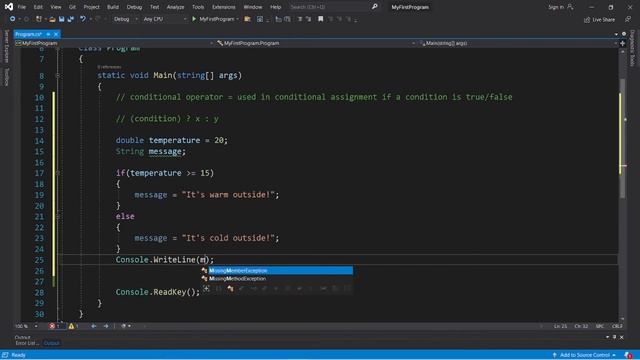Open the View menu

(x=56, y=7)
